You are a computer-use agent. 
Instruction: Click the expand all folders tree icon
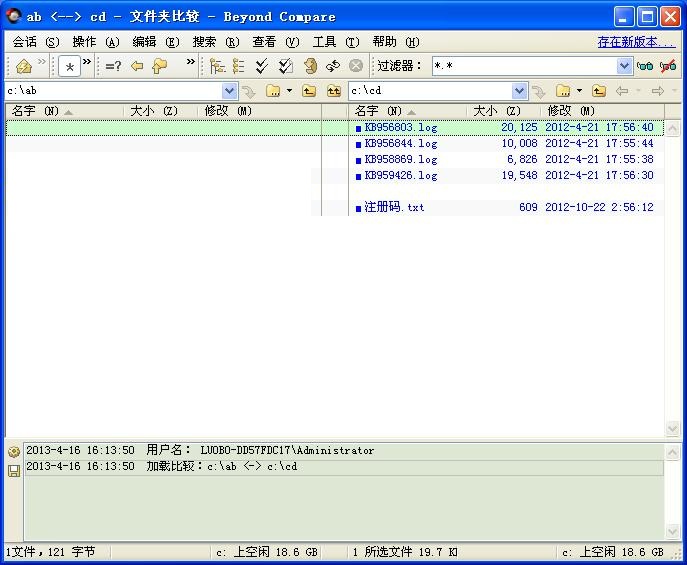pyautogui.click(x=217, y=66)
